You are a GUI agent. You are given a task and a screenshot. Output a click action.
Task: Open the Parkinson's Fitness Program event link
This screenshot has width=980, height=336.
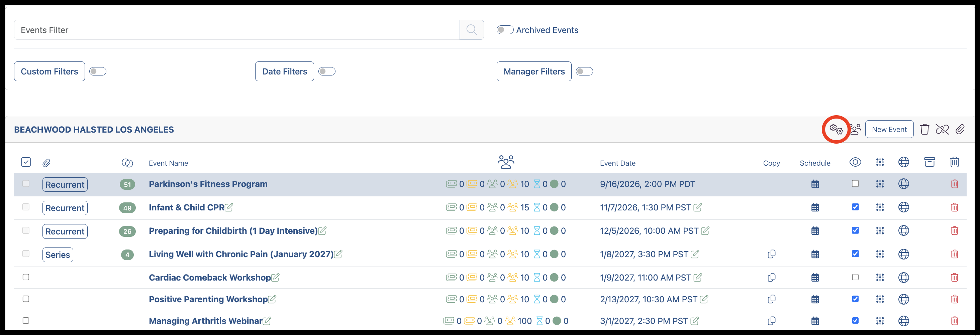pos(208,184)
